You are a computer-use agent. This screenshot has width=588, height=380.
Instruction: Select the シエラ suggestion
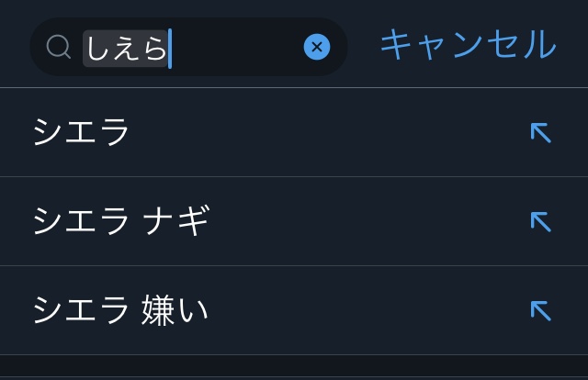(x=82, y=132)
